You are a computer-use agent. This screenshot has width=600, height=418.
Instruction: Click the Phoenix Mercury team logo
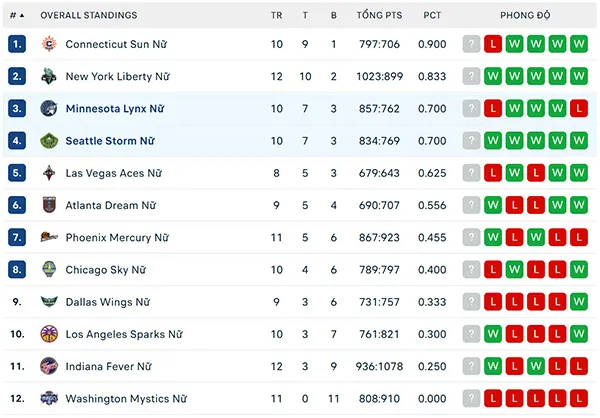click(x=49, y=237)
